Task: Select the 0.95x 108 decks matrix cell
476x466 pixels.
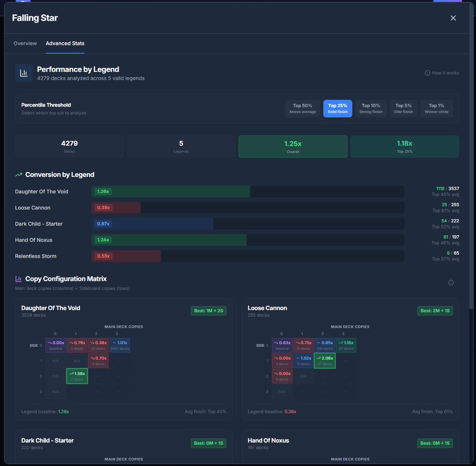Action: tap(324, 345)
